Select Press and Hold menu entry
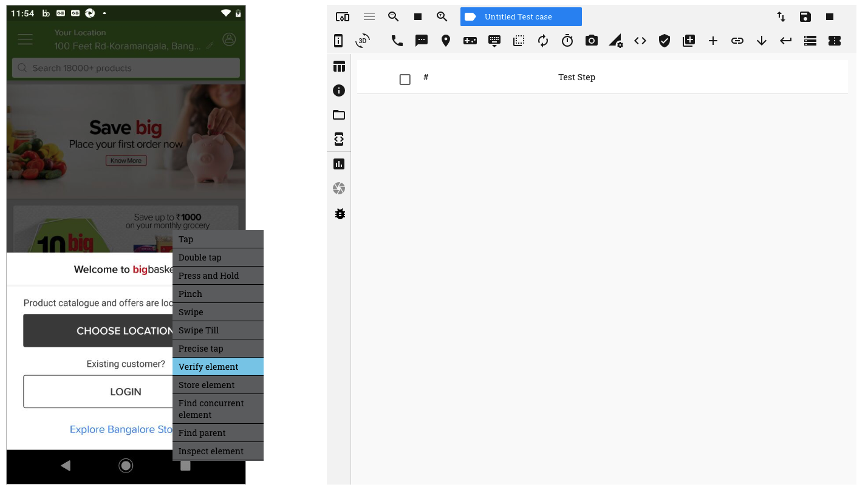Viewport: 868px width, 487px height. coord(218,276)
